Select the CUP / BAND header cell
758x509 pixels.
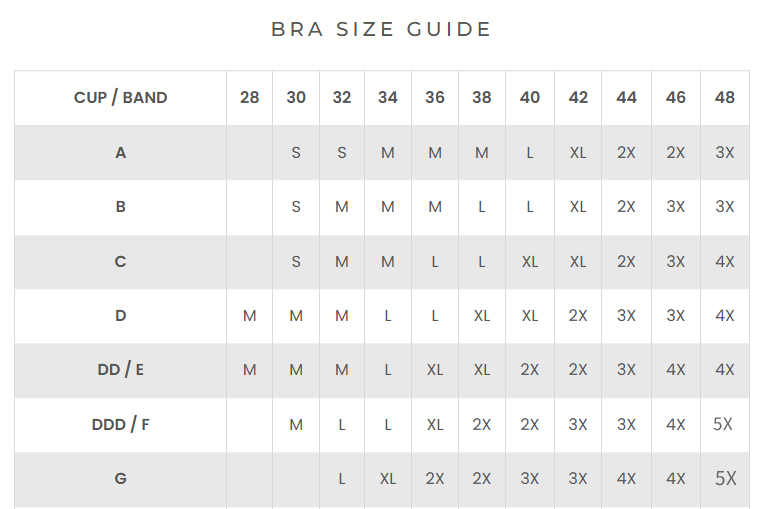pos(120,98)
